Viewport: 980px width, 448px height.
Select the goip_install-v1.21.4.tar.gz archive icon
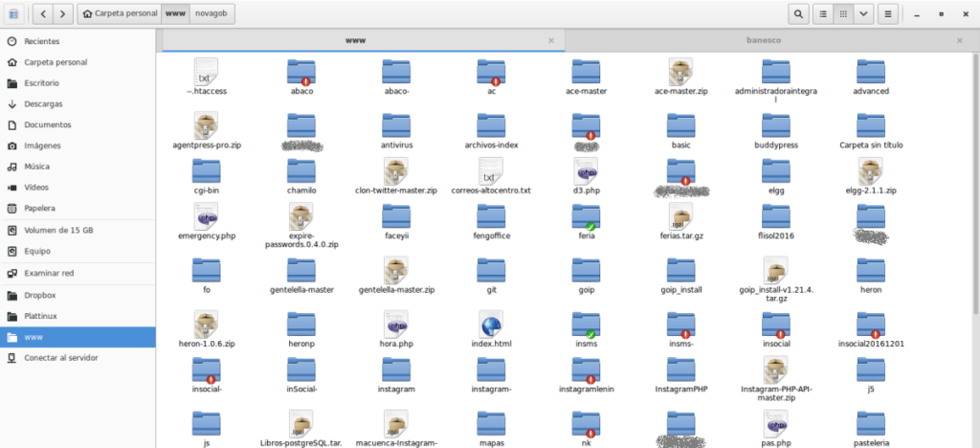tap(775, 271)
